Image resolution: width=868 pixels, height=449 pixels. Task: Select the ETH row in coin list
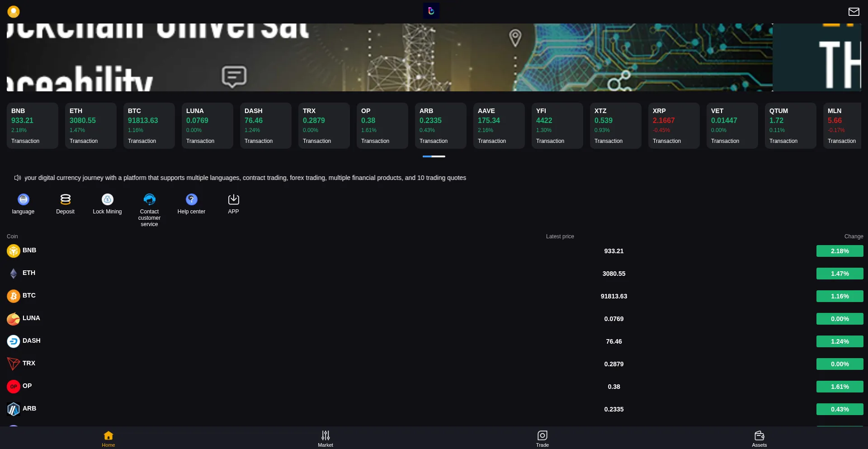point(29,273)
